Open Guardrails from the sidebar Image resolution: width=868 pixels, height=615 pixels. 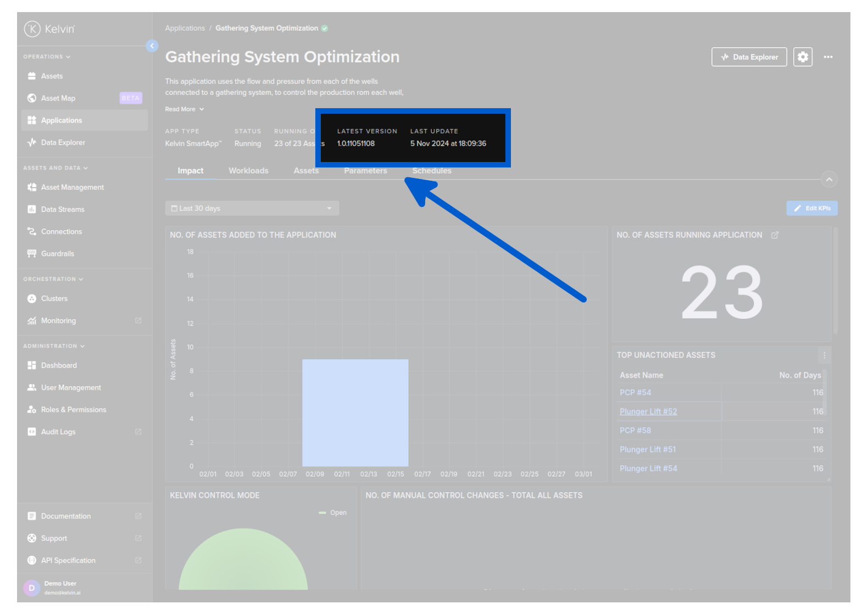(58, 254)
